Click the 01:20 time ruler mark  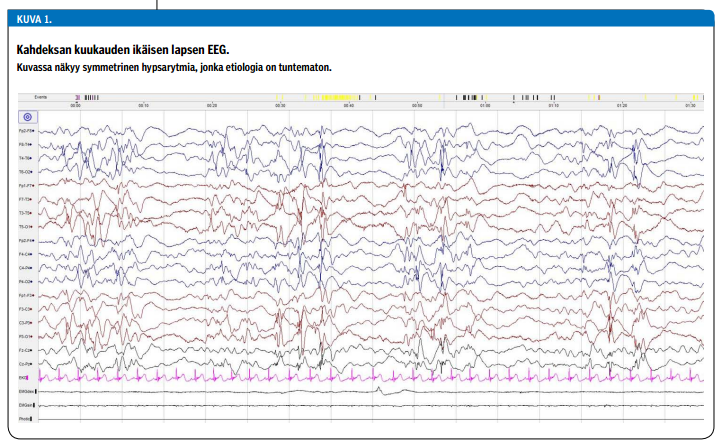pyautogui.click(x=622, y=104)
